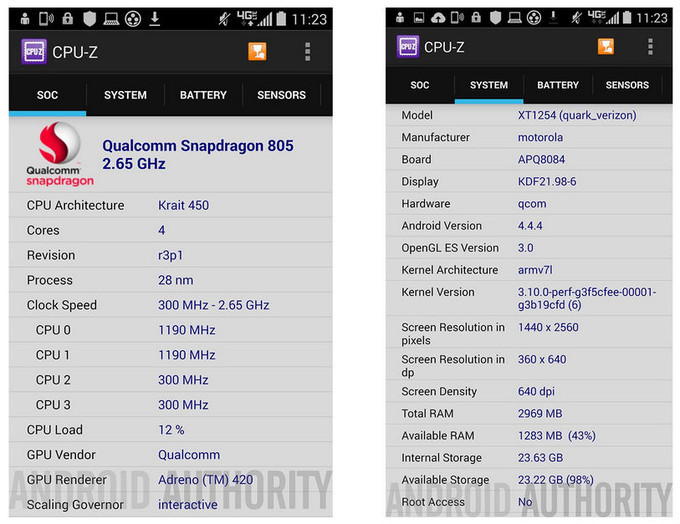This screenshot has height=524, width=680.
Task: Switch to BATTERY tab on left screen
Action: pyautogui.click(x=203, y=95)
